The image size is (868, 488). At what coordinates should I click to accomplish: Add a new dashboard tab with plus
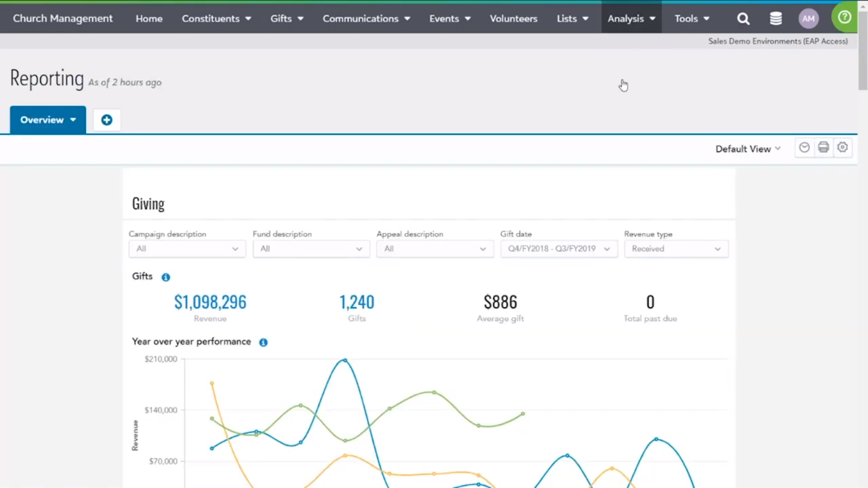107,120
